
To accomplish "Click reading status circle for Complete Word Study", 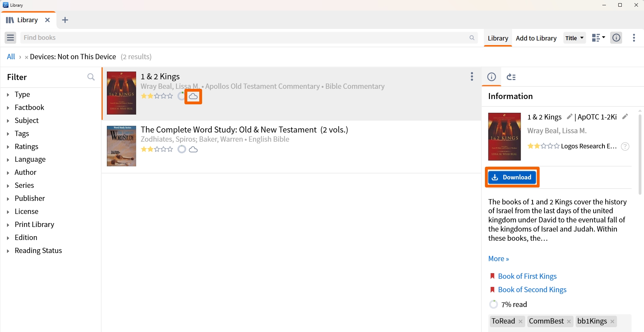I will [182, 149].
